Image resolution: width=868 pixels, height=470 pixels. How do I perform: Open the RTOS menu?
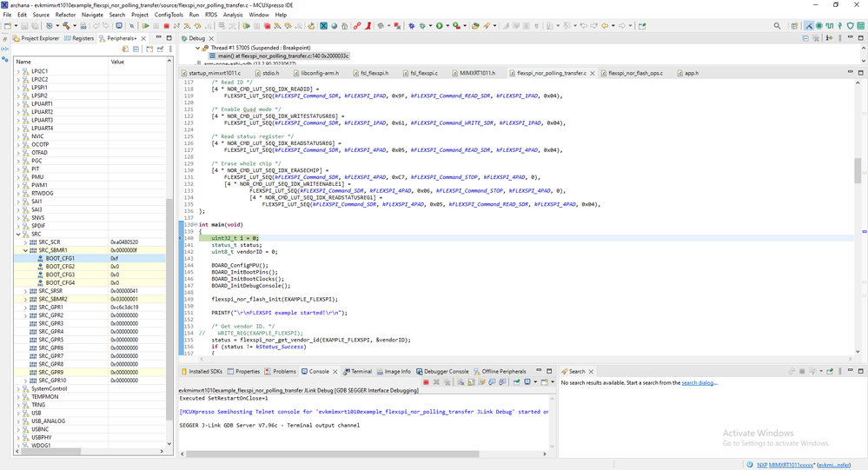click(x=211, y=15)
